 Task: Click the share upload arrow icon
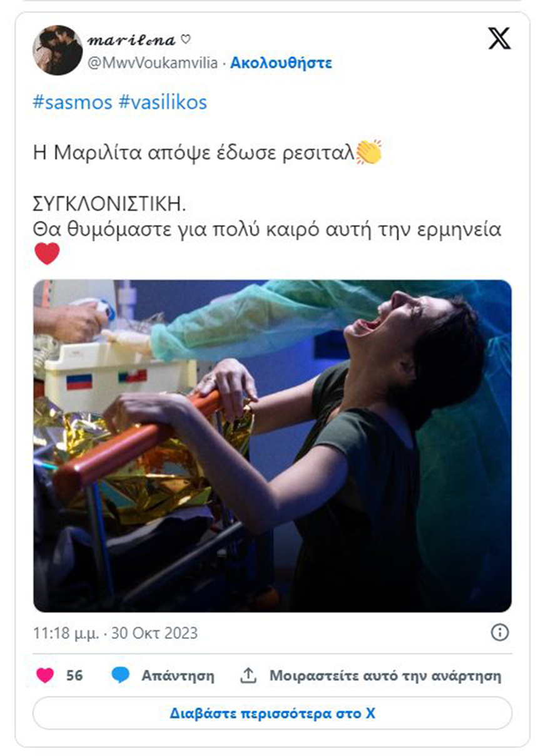[248, 676]
